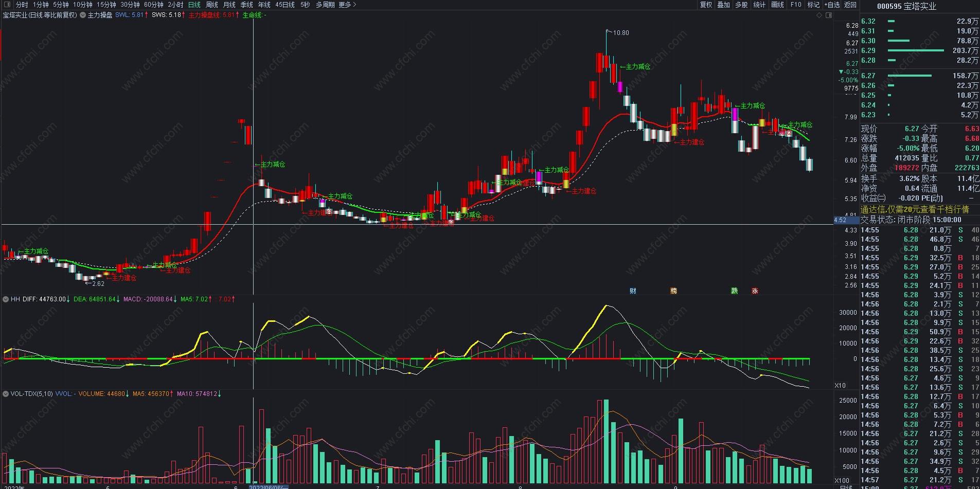Select the 5分钟 period

(x=61, y=5)
